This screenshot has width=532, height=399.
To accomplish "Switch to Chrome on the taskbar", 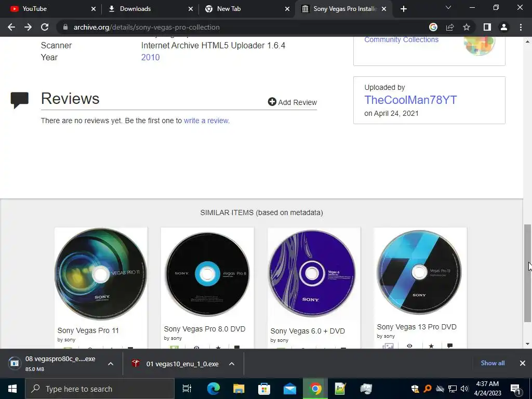I will (315, 389).
